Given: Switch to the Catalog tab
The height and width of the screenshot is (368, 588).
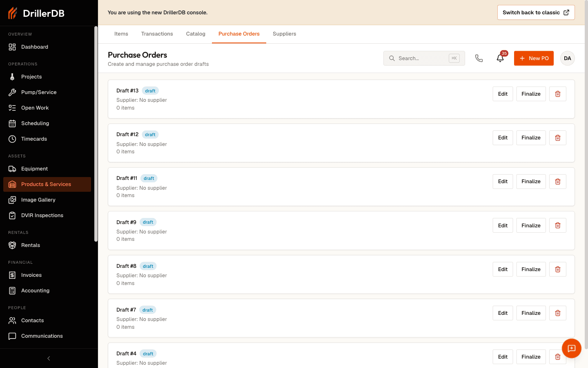Looking at the screenshot, I should coord(196,34).
